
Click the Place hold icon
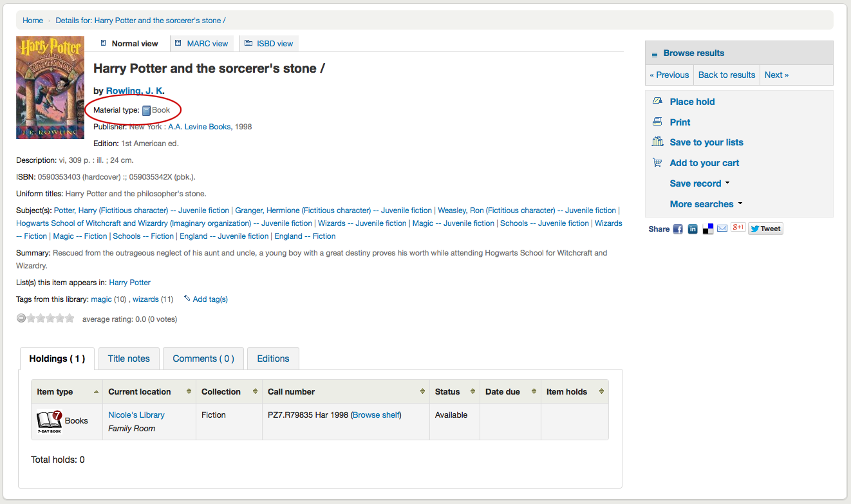click(657, 101)
